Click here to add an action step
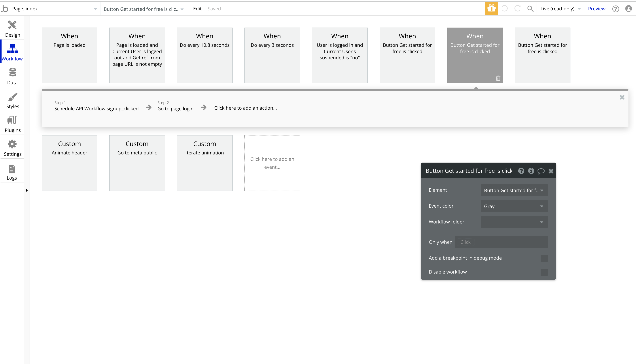Image resolution: width=636 pixels, height=364 pixels. 246,108
